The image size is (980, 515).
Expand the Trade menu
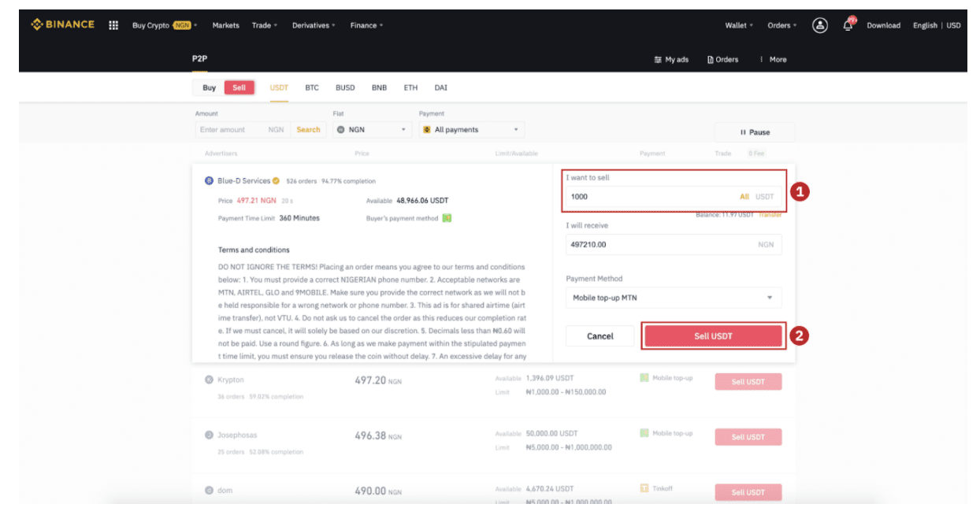point(265,25)
